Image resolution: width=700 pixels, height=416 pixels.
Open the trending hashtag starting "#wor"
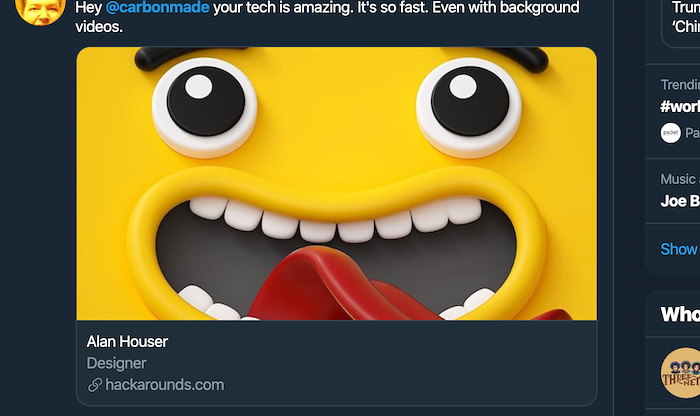pos(681,107)
